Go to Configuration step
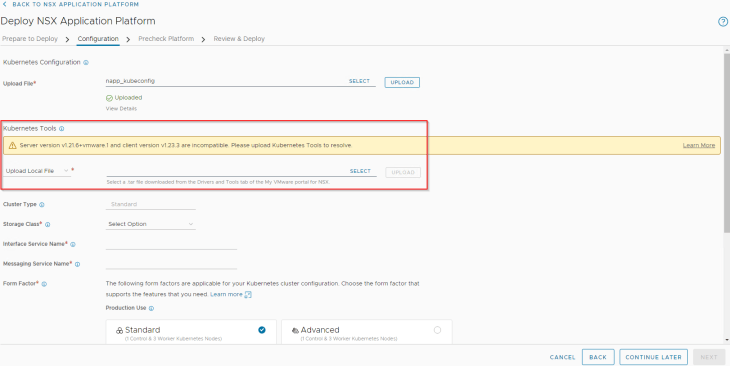 (x=98, y=39)
